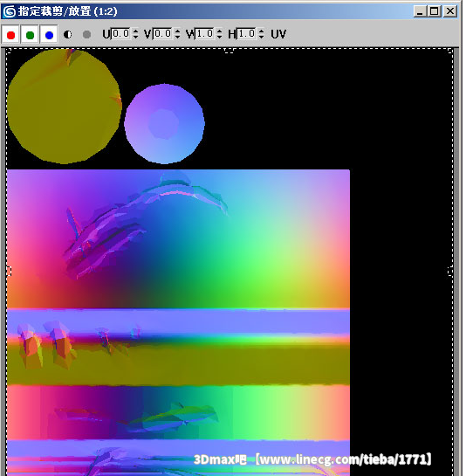Maximize the crop/placement window
466x476 pixels.
[435, 11]
